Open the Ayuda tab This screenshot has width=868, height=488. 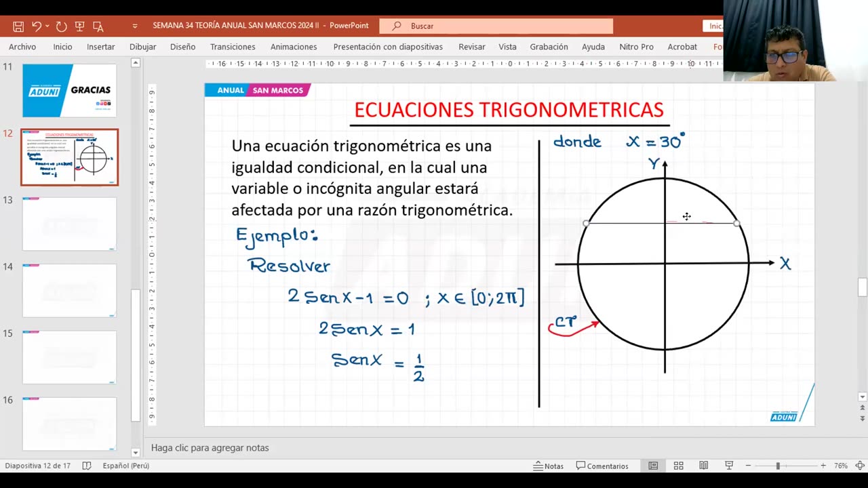[593, 47]
